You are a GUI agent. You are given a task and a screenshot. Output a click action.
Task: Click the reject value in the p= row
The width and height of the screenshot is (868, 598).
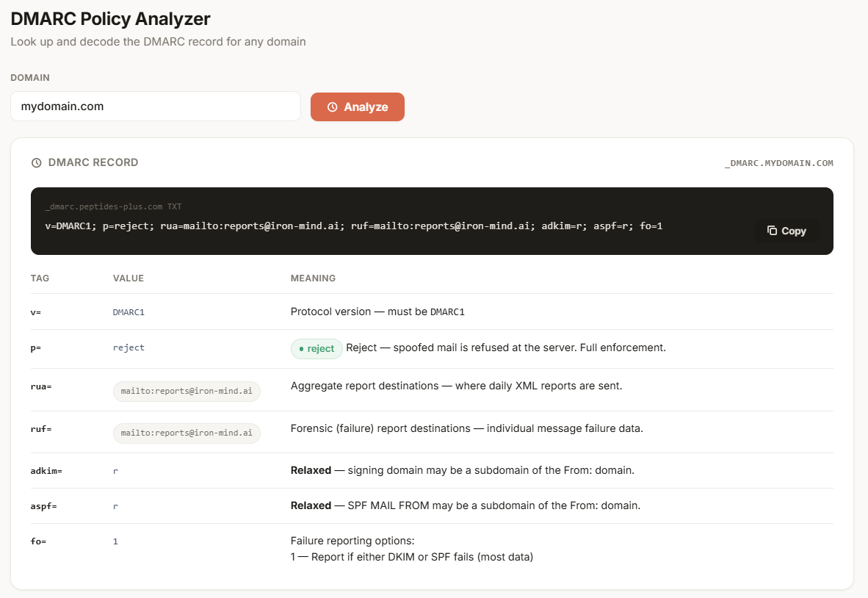(x=129, y=347)
